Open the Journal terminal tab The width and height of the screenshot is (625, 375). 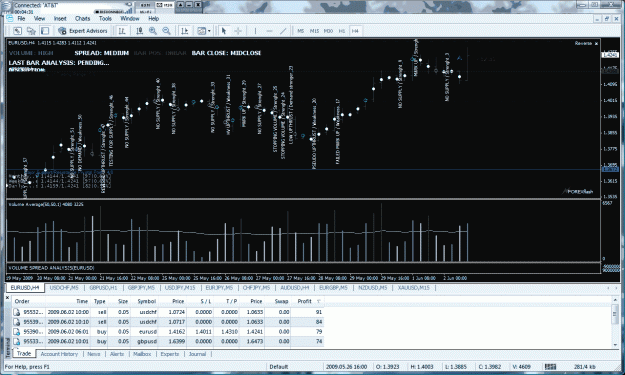(x=197, y=354)
